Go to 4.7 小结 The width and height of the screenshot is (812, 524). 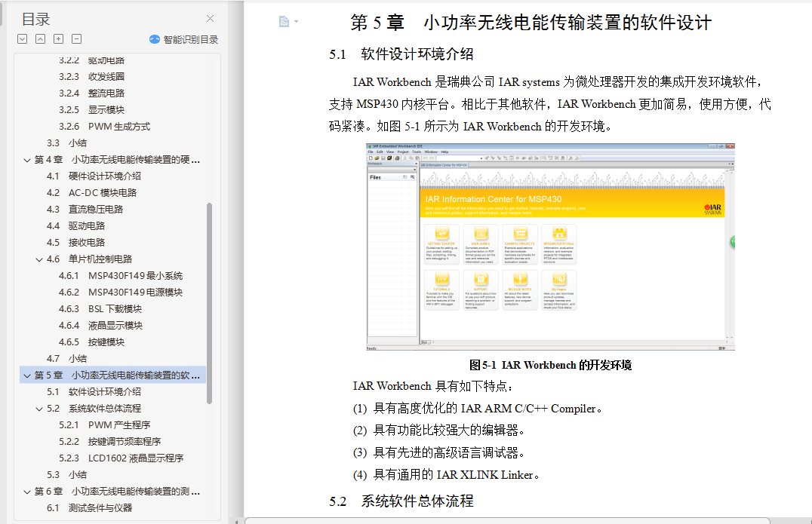(67, 358)
